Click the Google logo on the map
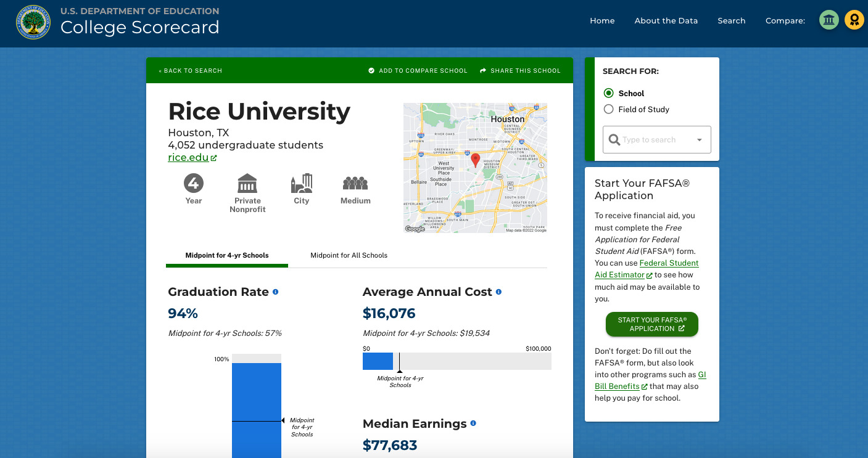The height and width of the screenshot is (458, 868). pos(415,229)
